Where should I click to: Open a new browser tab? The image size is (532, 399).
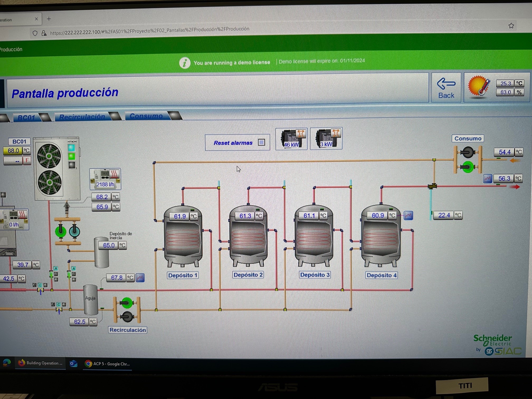click(x=49, y=19)
